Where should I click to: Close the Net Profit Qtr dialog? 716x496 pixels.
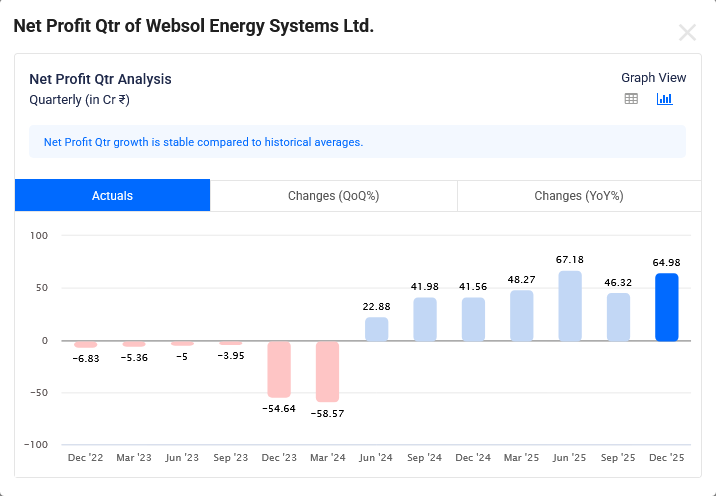687,33
